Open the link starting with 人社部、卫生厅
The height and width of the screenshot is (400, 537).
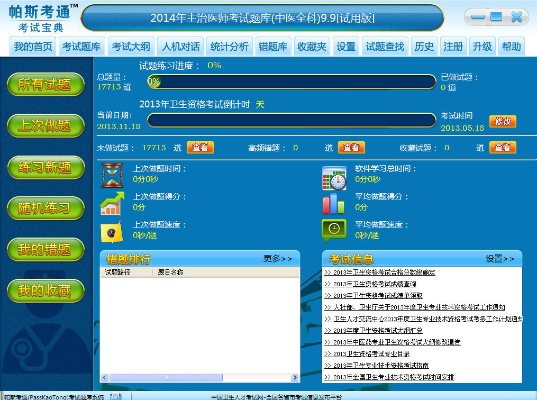(415, 307)
